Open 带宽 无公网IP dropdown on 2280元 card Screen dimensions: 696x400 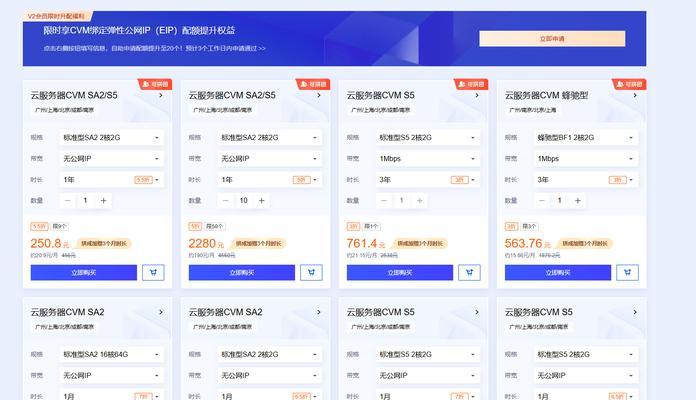269,158
